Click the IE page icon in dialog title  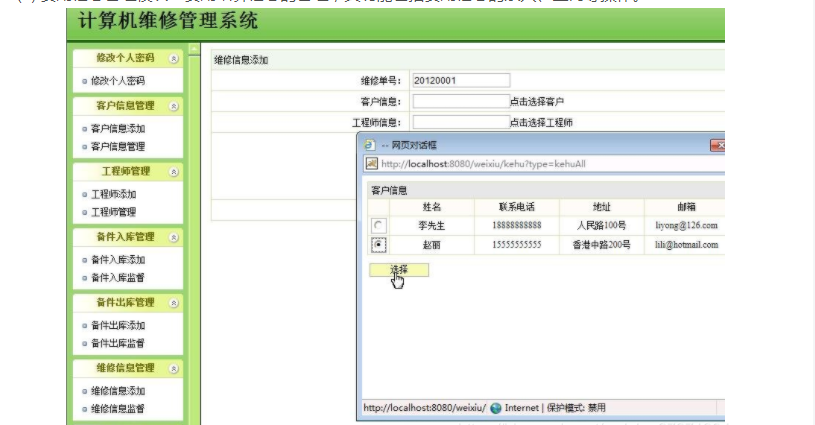click(x=370, y=145)
